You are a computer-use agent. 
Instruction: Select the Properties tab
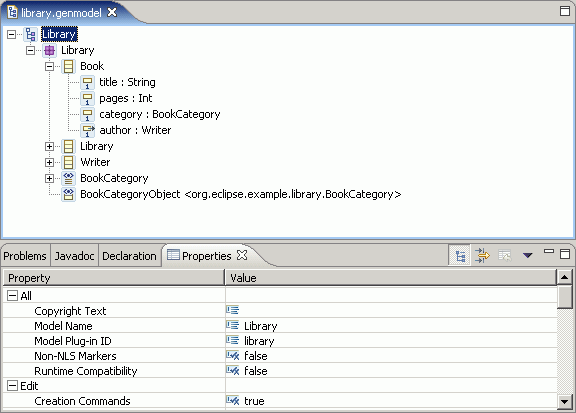coord(206,256)
